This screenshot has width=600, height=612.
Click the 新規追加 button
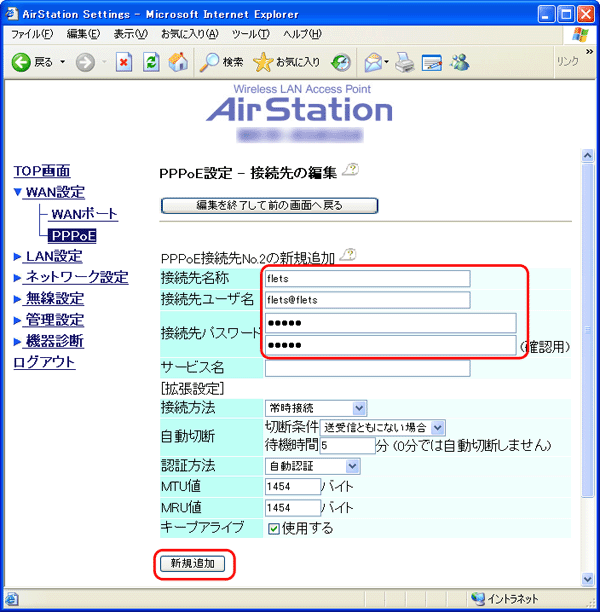(x=192, y=564)
